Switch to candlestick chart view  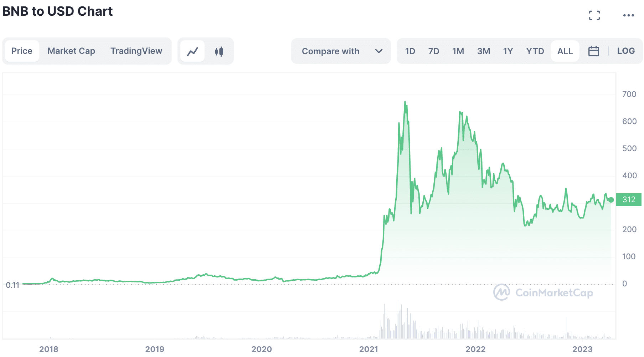tap(219, 51)
